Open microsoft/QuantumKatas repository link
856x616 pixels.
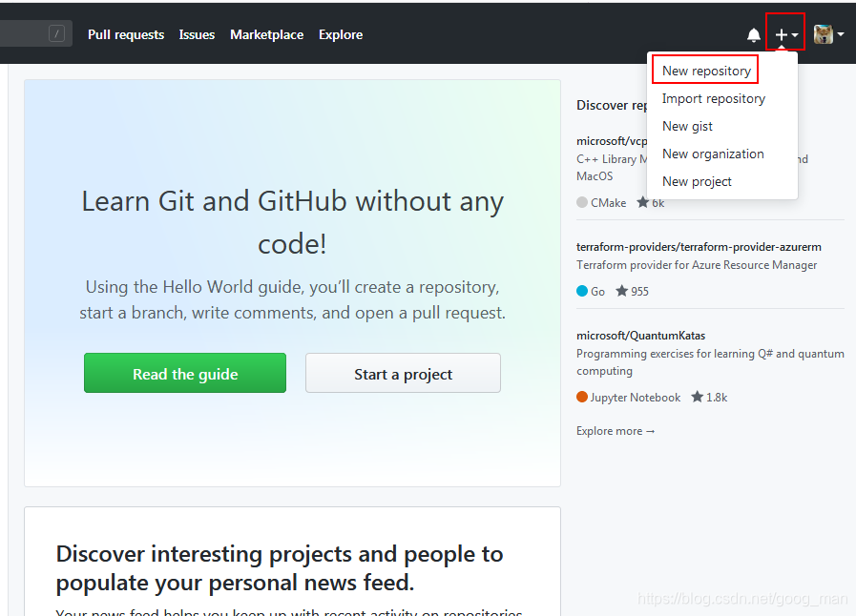641,336
